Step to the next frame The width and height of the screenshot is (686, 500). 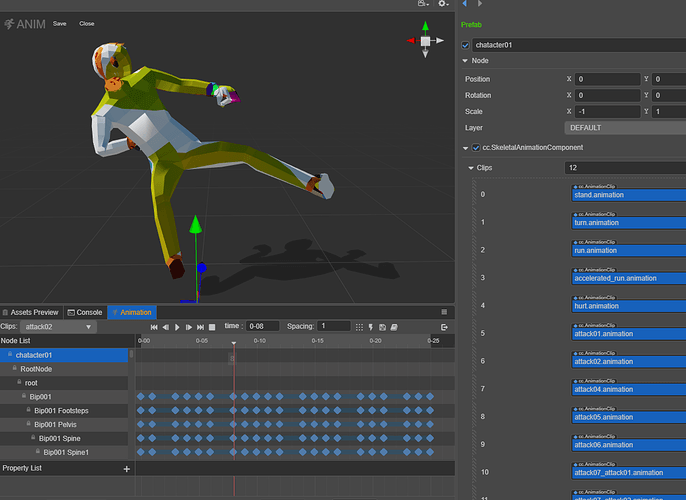click(189, 327)
